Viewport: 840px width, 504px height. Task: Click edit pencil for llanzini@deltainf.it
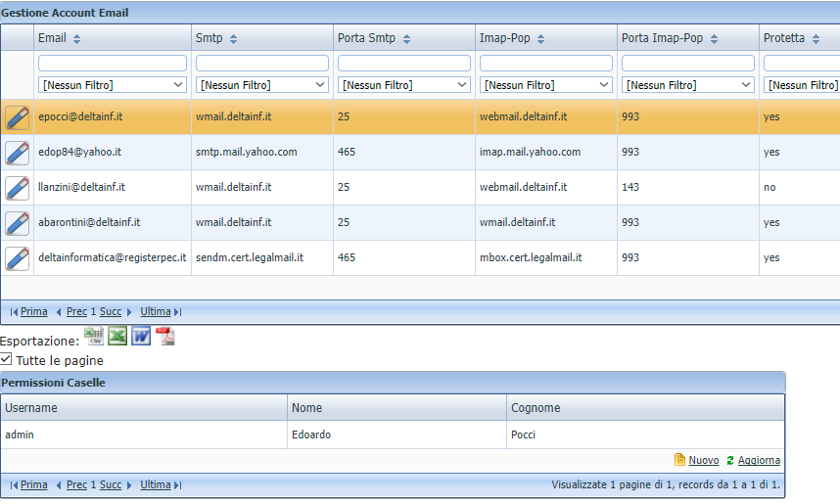[x=18, y=188]
